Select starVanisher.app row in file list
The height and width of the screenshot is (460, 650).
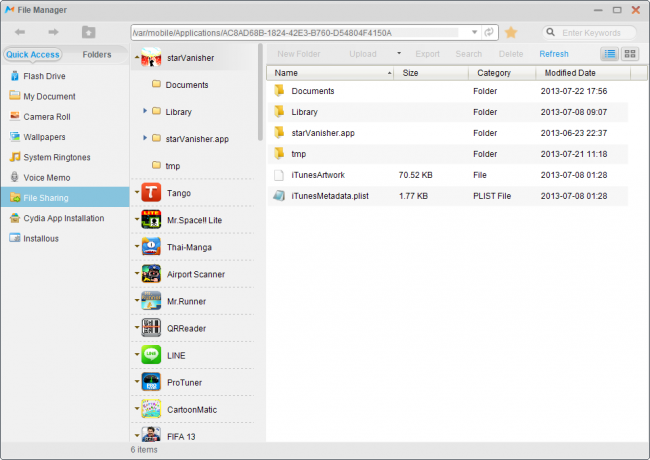click(448, 133)
